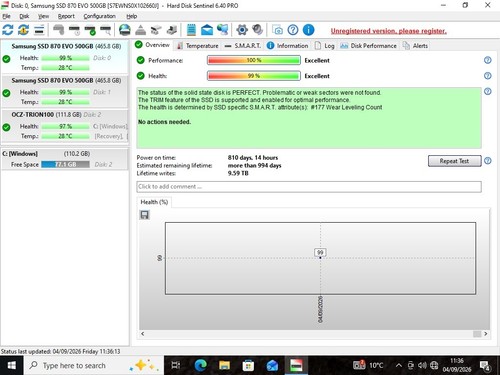
Task: Click the refresh-with-warning toolbar icon
Action: [23, 30]
